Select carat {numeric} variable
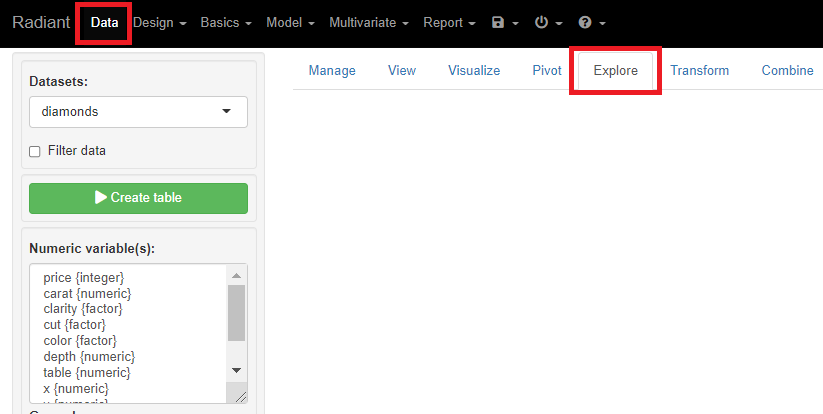823x414 pixels. [87, 293]
